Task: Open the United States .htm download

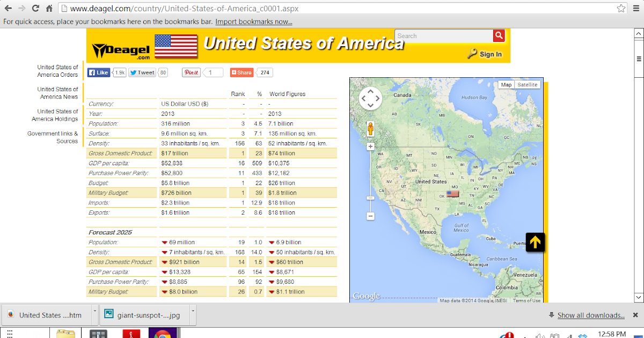Action: (x=47, y=315)
